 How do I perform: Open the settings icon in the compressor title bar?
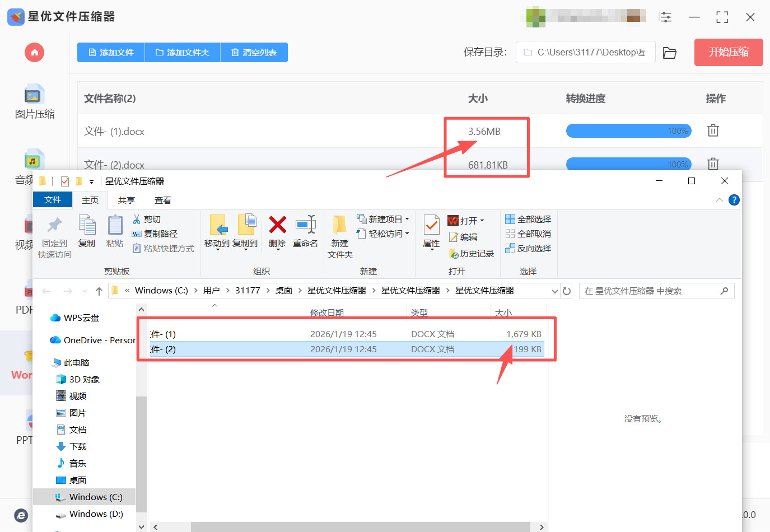point(666,17)
